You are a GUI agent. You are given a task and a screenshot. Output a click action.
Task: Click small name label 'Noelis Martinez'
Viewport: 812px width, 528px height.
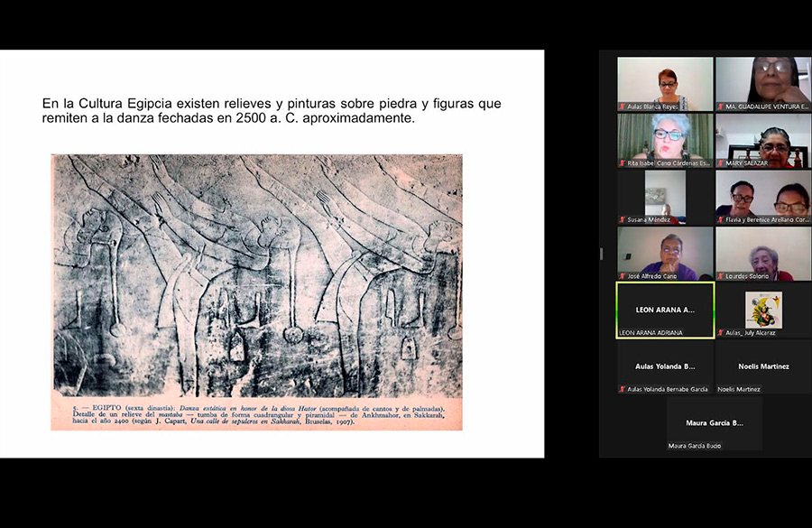(739, 389)
